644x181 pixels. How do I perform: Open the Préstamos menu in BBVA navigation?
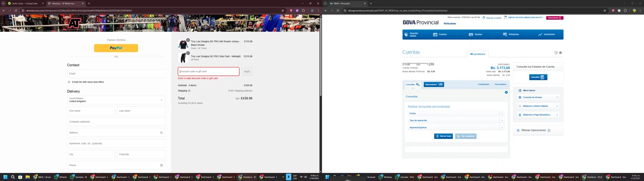(x=511, y=34)
